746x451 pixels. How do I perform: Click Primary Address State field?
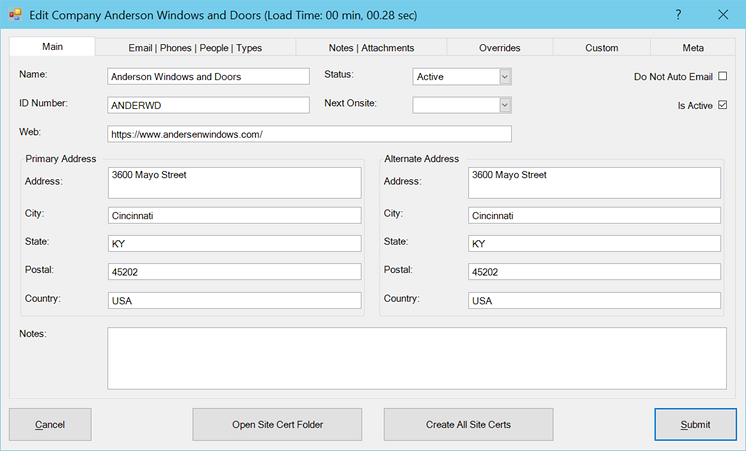(x=235, y=244)
